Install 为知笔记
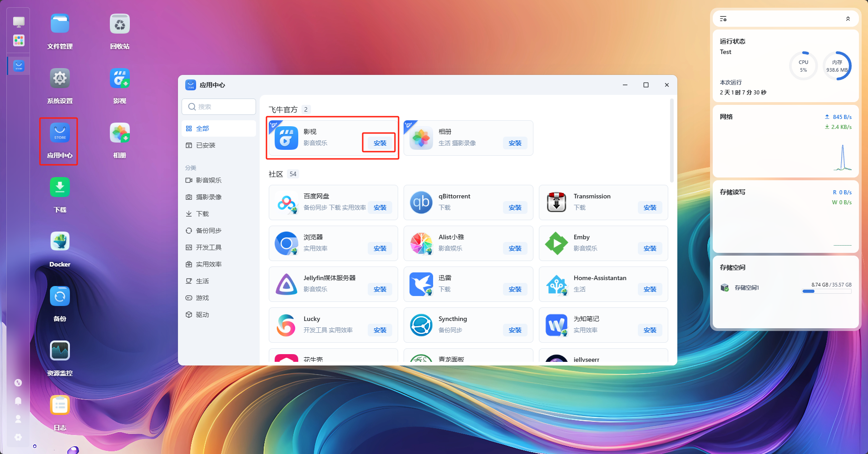The image size is (868, 454). (650, 330)
